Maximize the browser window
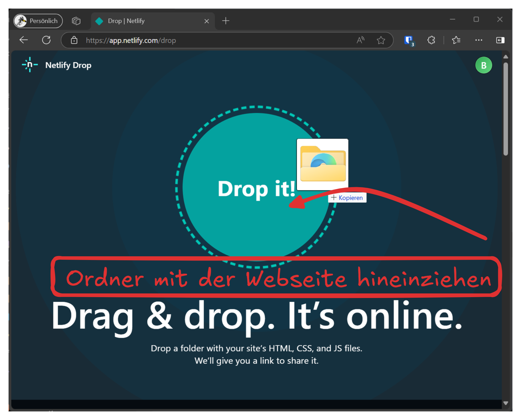521x420 pixels. tap(476, 19)
